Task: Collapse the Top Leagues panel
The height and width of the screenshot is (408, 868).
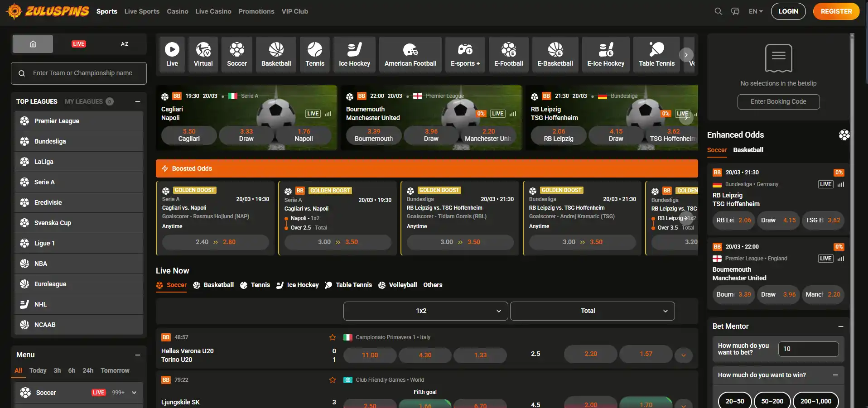Action: coord(138,101)
